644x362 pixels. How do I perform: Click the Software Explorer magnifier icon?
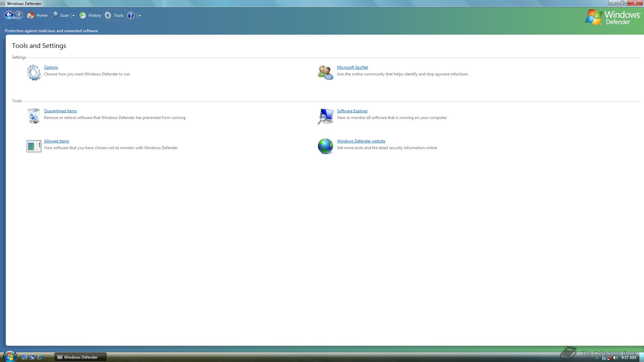[x=325, y=116]
